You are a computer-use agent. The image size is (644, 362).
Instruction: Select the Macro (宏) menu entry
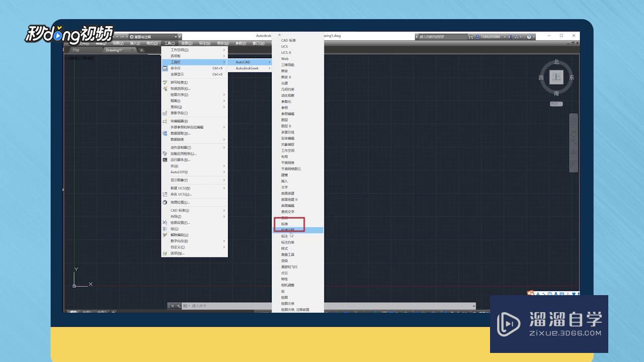194,166
